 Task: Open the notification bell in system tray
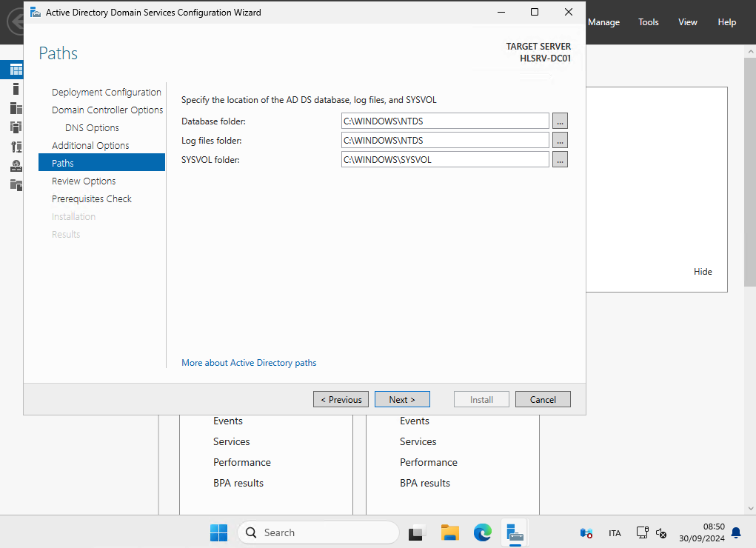(x=736, y=532)
